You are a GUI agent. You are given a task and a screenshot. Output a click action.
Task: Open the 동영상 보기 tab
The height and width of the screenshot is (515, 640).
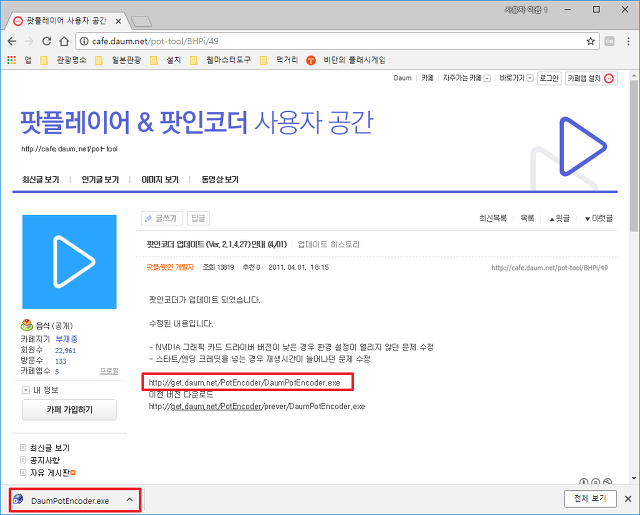(x=220, y=180)
